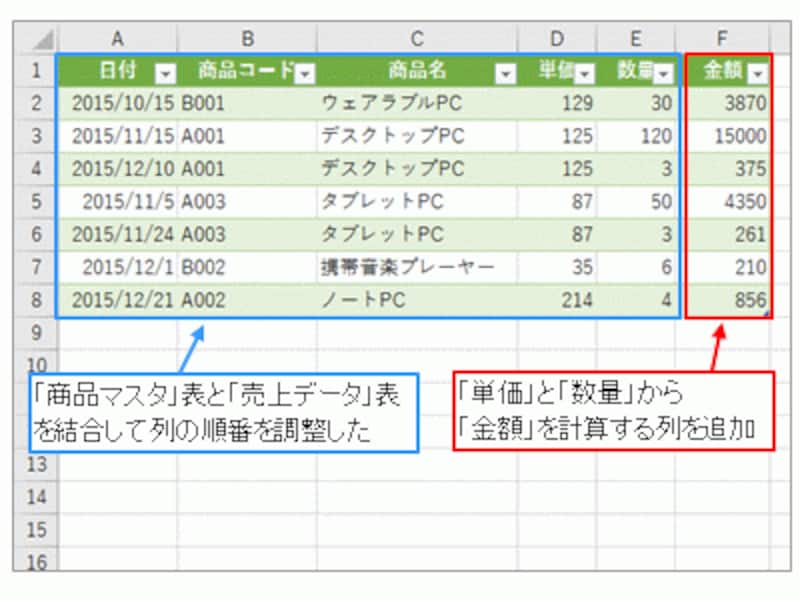Viewport: 800px width, 600px height.
Task: Select quantity cell 6
Action: (636, 267)
